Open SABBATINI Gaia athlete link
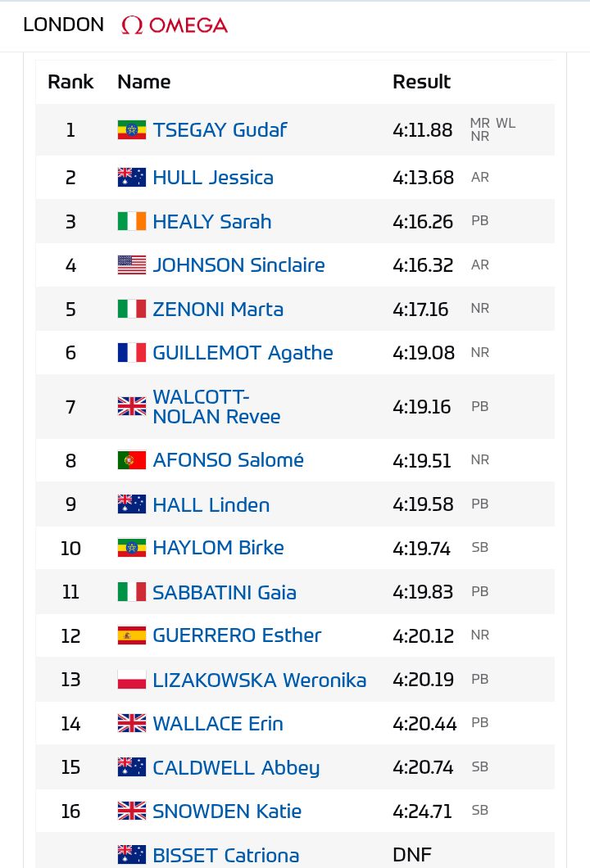The height and width of the screenshot is (868, 590). pyautogui.click(x=225, y=592)
